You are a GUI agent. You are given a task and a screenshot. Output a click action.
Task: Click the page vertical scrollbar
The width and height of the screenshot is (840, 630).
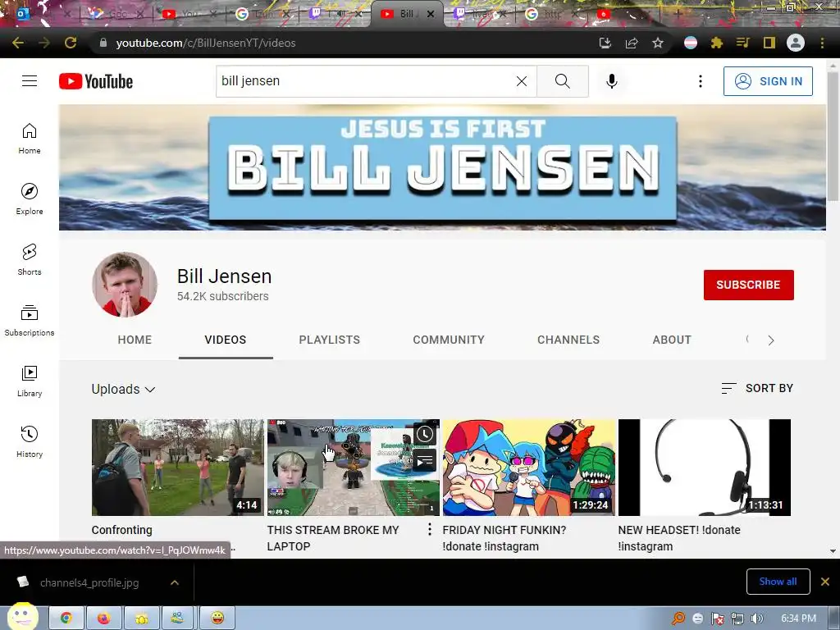pyautogui.click(x=833, y=136)
